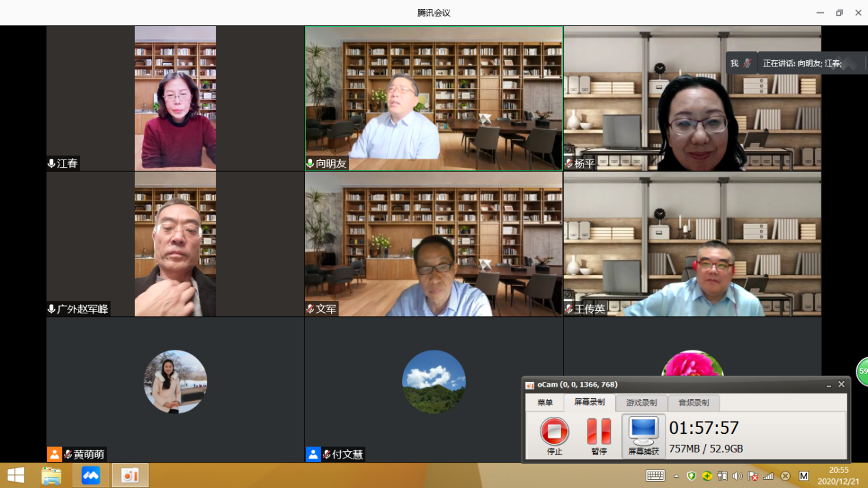
Task: Click the microphone icon next to 江春
Action: (x=51, y=164)
